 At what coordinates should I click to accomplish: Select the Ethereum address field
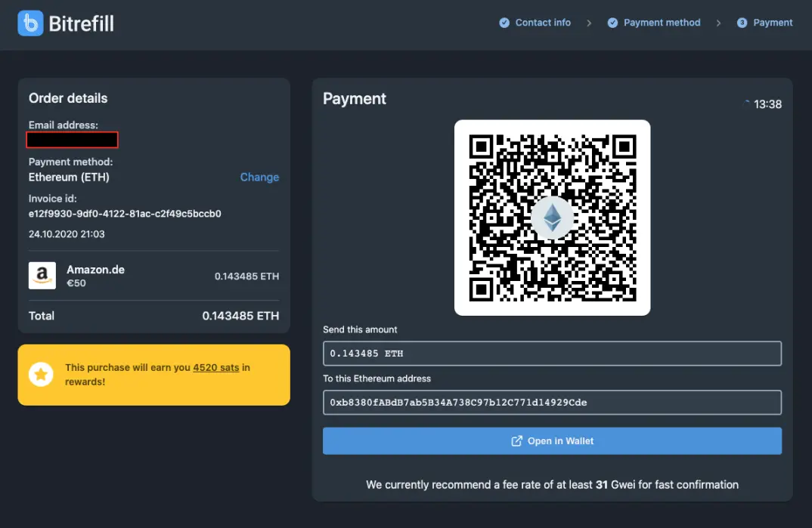tap(552, 403)
